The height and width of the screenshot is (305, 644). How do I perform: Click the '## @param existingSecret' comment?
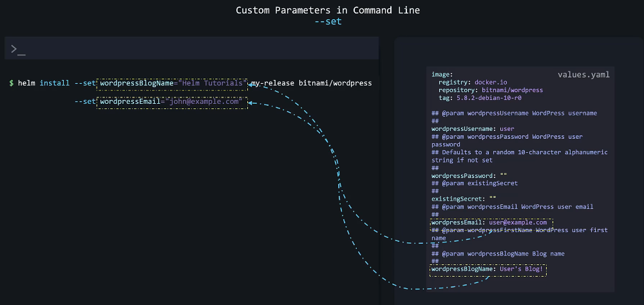[475, 183]
